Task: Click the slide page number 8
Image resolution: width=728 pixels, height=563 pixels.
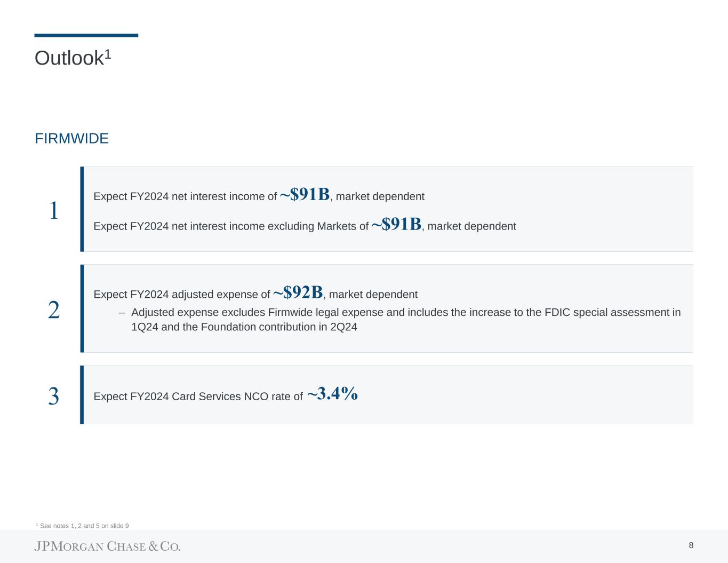Action: pos(691,545)
